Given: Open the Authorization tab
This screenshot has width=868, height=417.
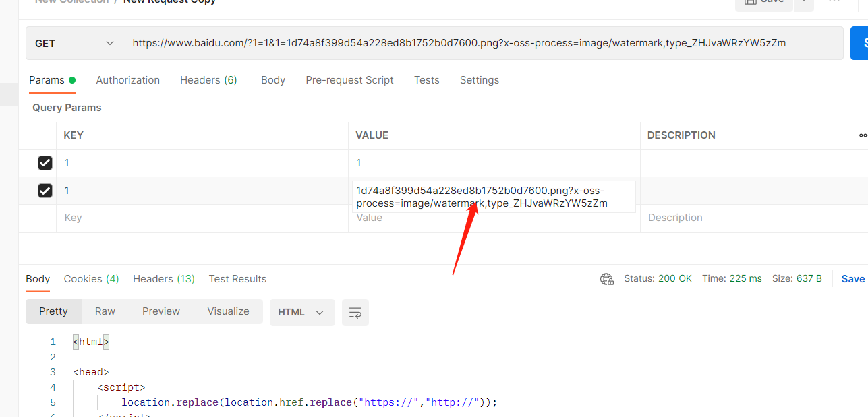Looking at the screenshot, I should coord(128,80).
